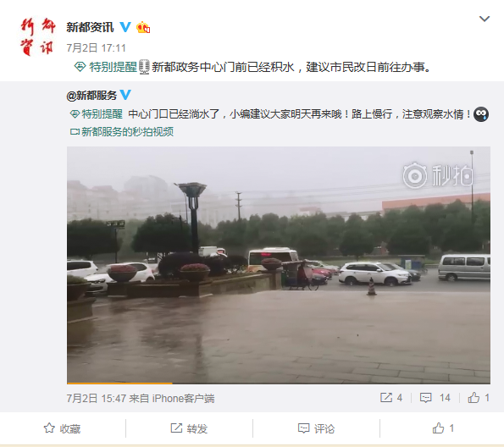
Task: Click the 特别提醒 topic tag in main post
Action: pyautogui.click(x=106, y=67)
